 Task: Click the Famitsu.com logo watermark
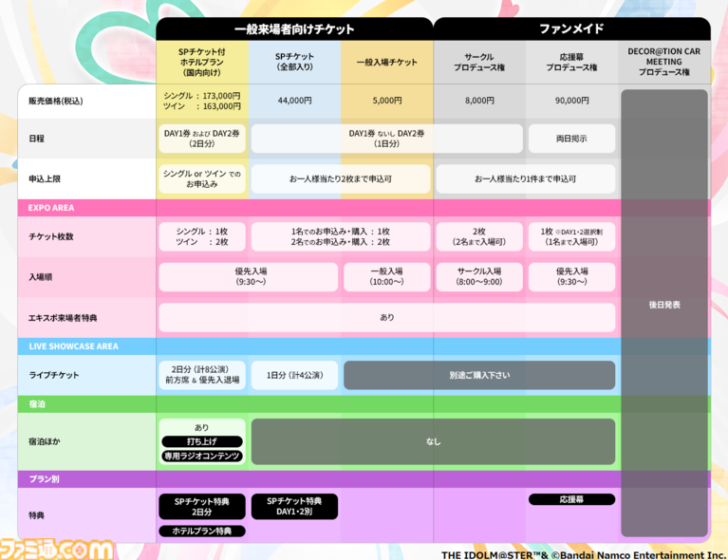57,548
